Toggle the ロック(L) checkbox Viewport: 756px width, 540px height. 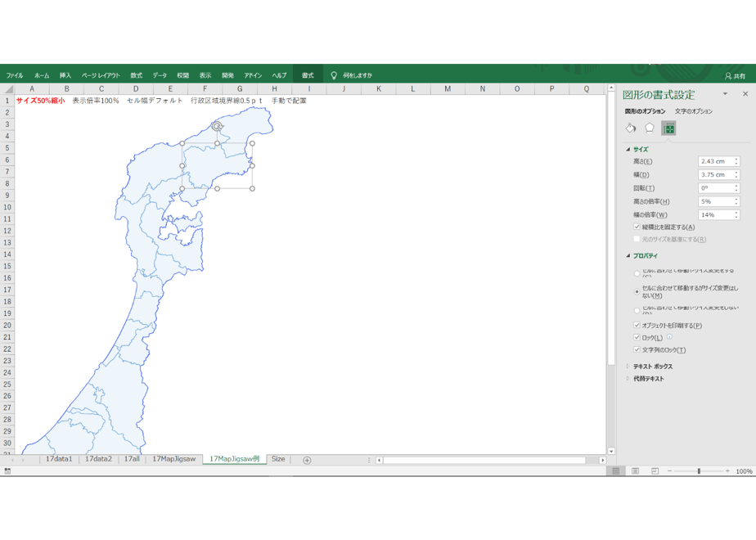click(637, 337)
